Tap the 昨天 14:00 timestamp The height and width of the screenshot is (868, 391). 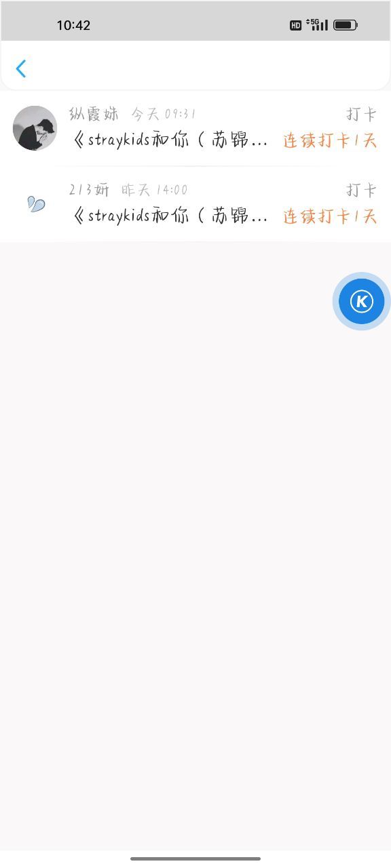tap(155, 189)
